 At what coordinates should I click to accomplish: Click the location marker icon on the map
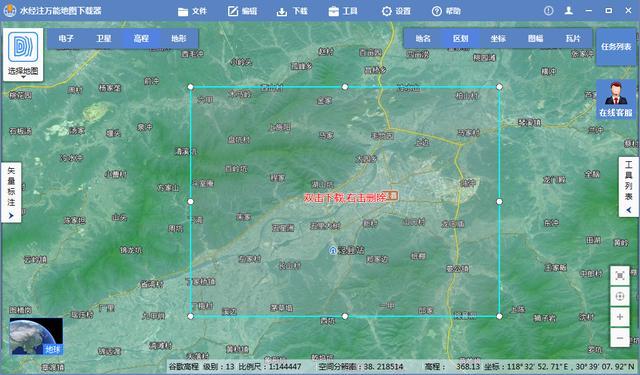pyautogui.click(x=333, y=250)
